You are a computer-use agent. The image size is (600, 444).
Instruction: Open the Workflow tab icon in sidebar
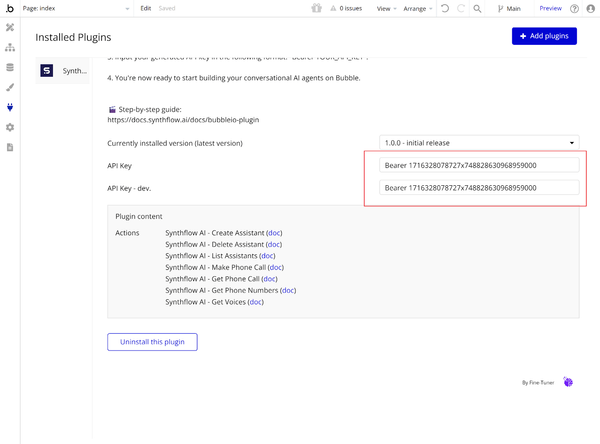point(10,47)
